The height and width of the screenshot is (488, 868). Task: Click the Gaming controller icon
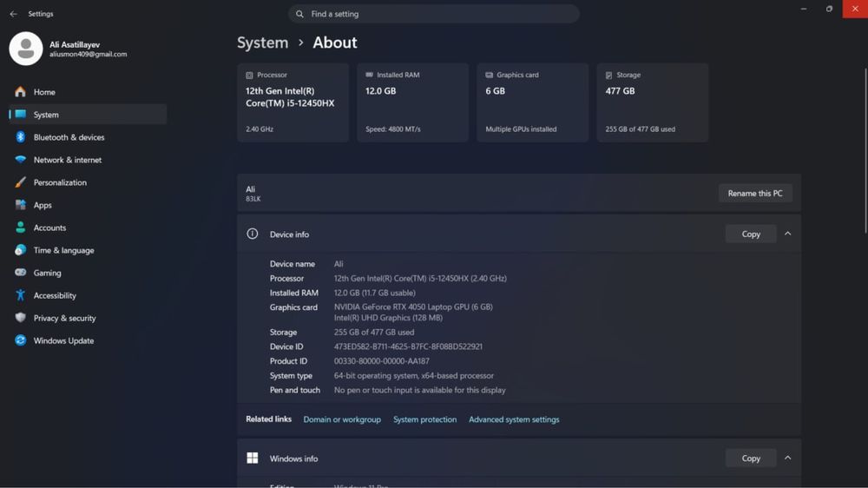pos(21,273)
